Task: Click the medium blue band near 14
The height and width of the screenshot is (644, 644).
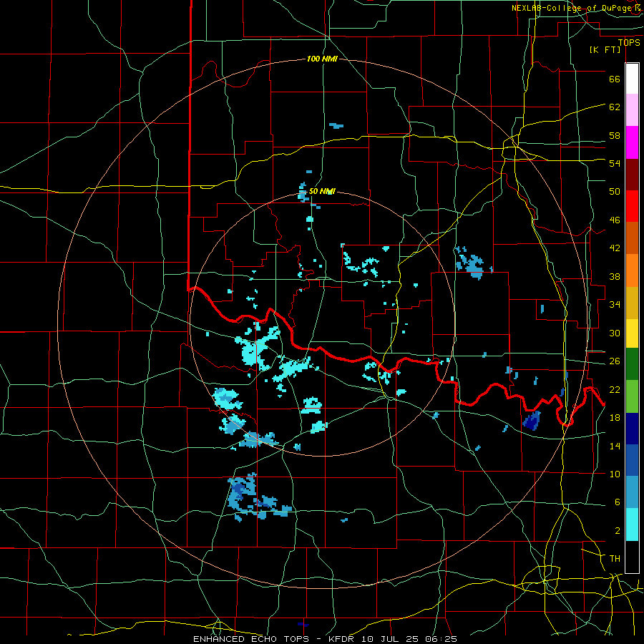Action: click(632, 460)
